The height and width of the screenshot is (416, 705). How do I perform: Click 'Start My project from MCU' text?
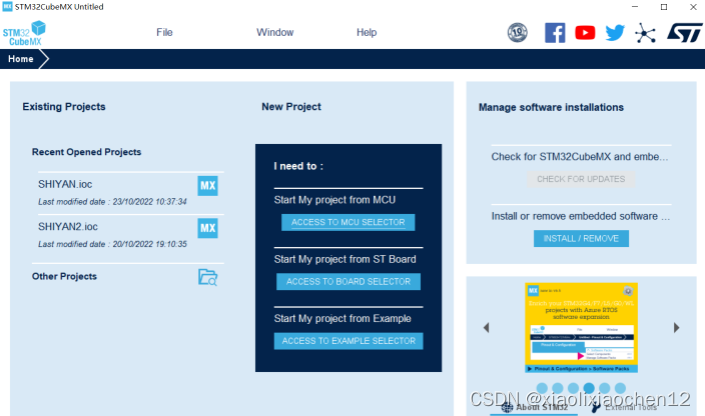(335, 200)
